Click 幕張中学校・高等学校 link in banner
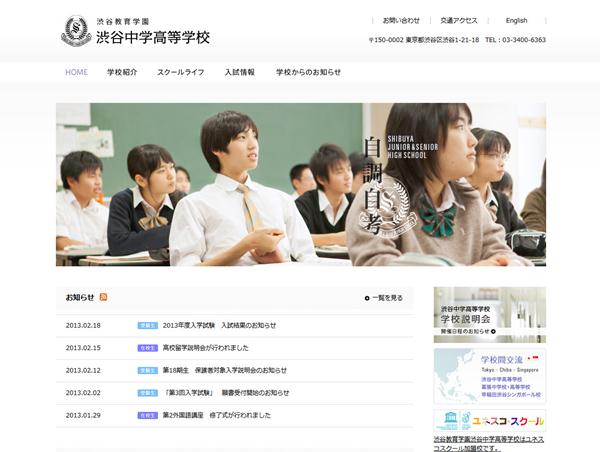600x452 pixels. [505, 387]
